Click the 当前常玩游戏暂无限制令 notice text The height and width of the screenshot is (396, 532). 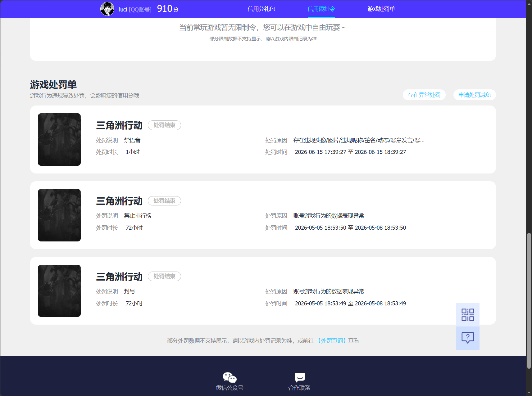tap(262, 28)
